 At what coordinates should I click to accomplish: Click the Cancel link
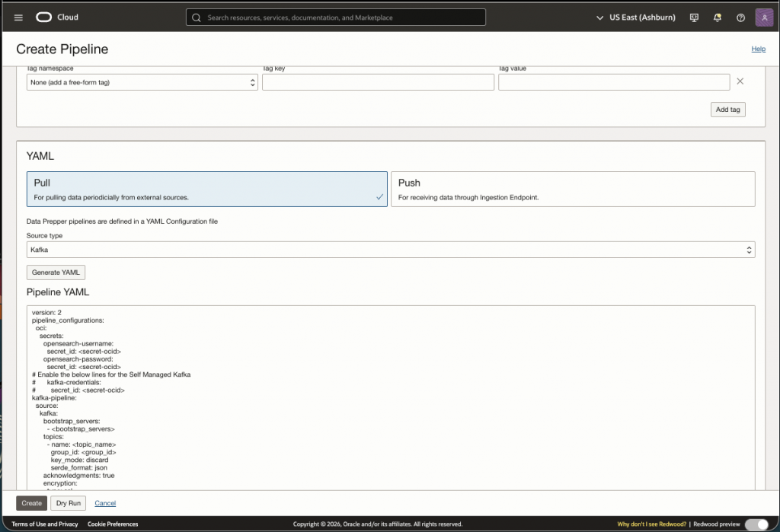click(105, 503)
